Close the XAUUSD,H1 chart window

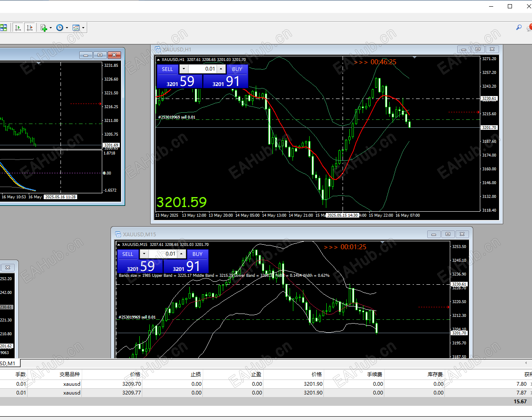(492, 49)
